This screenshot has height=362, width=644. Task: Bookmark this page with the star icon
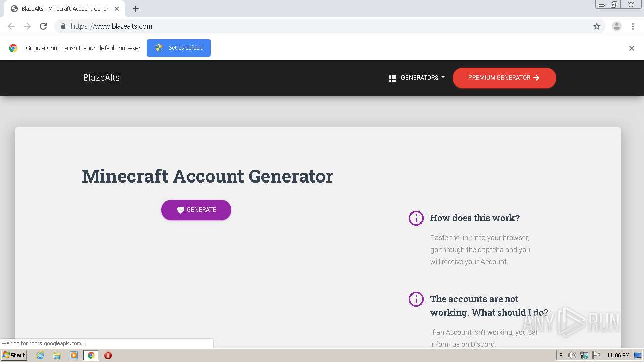click(597, 26)
